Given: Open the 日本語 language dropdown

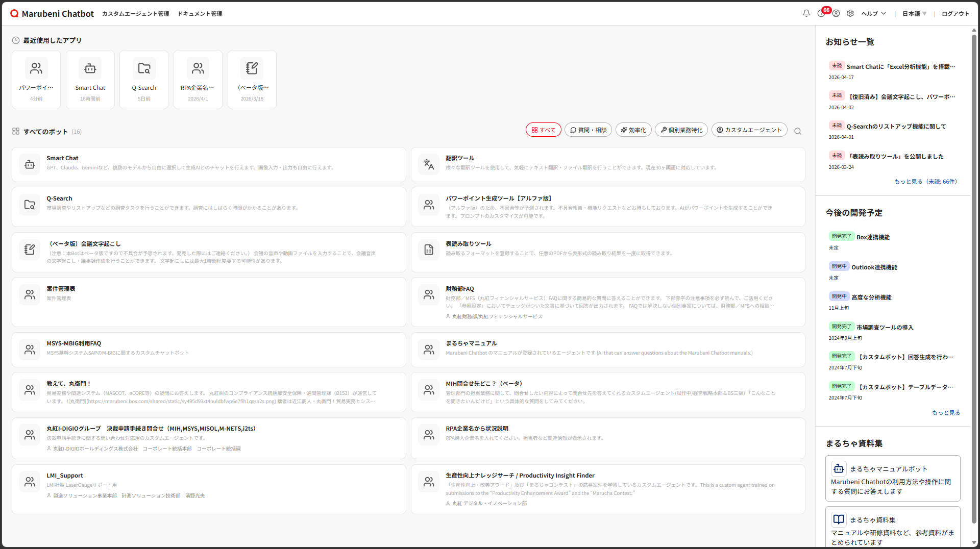Looking at the screenshot, I should coord(915,14).
